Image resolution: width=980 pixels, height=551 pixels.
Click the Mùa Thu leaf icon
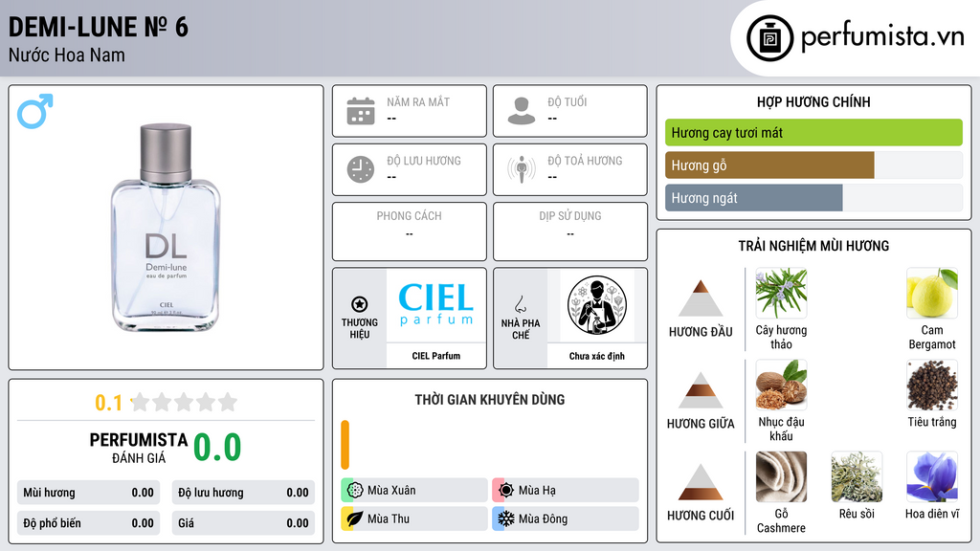point(355,518)
